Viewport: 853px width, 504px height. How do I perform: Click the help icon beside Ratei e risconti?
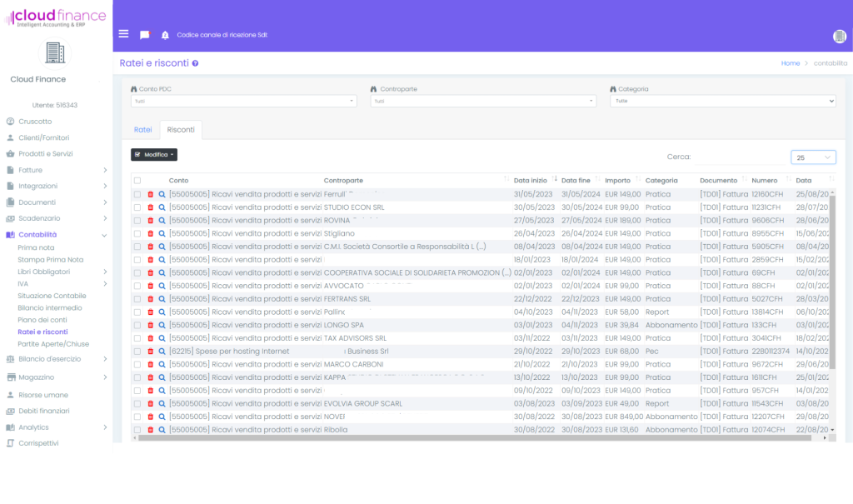[x=195, y=63]
